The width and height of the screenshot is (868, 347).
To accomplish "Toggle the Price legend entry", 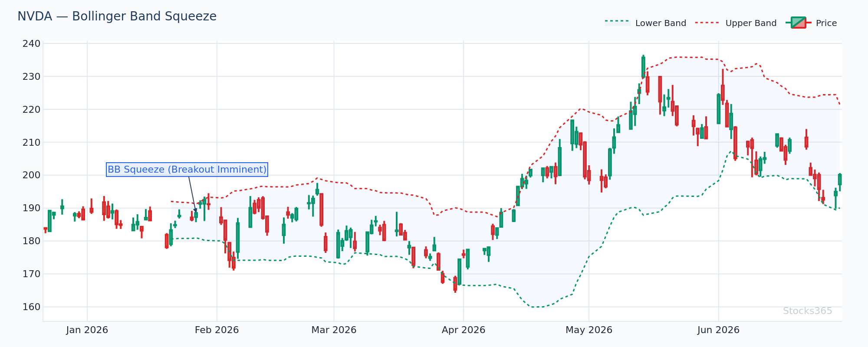I will [812, 23].
